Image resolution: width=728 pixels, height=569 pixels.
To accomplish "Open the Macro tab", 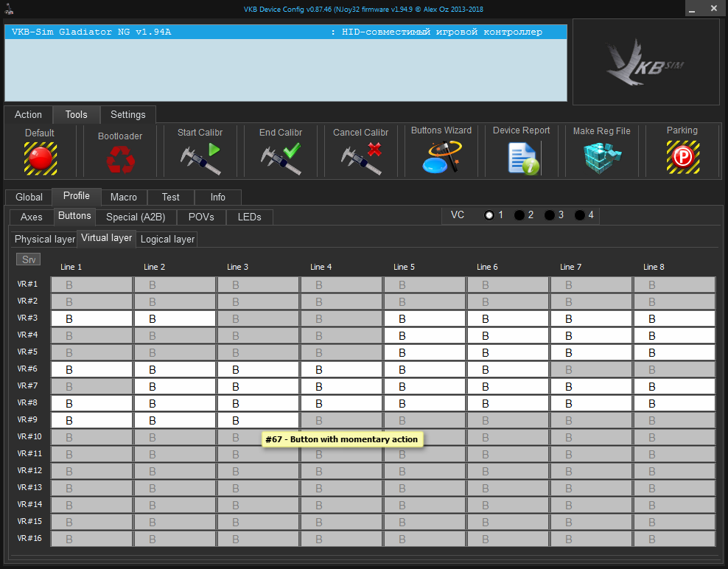I will click(124, 197).
